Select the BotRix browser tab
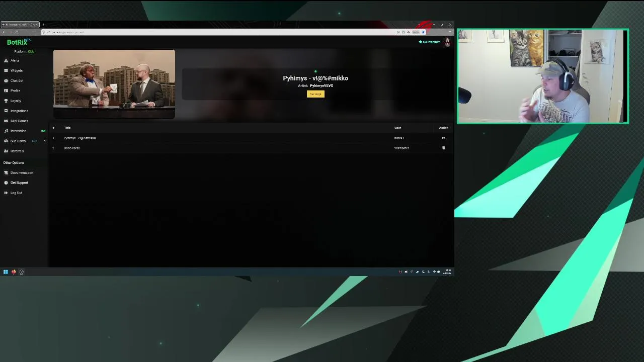 (20, 25)
